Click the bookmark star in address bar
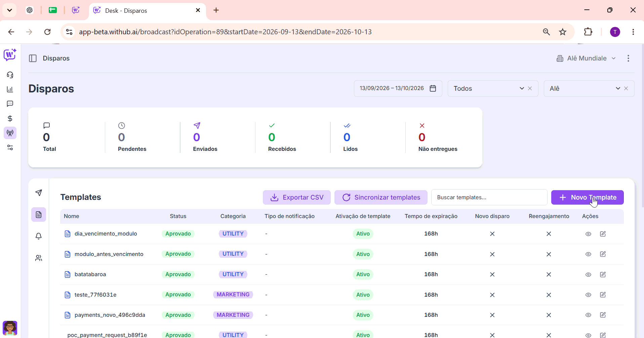This screenshot has height=338, width=644. [x=563, y=32]
